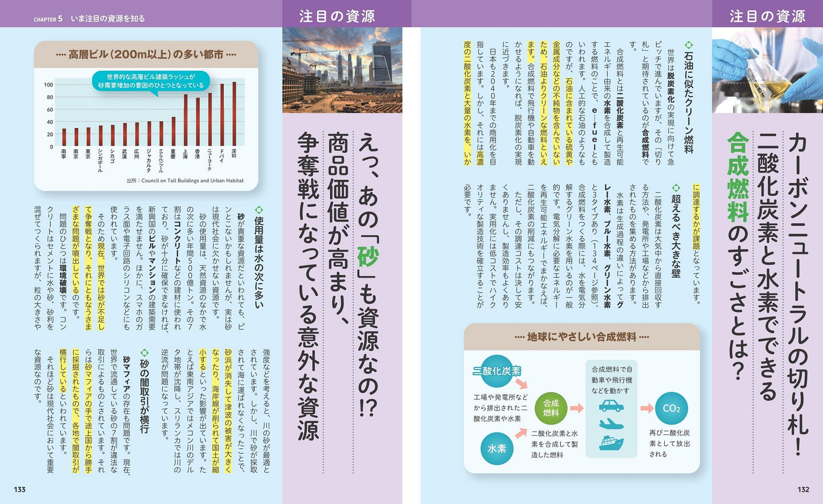
Task: Click the 深圳 bar in the chart
Action: click(234, 114)
